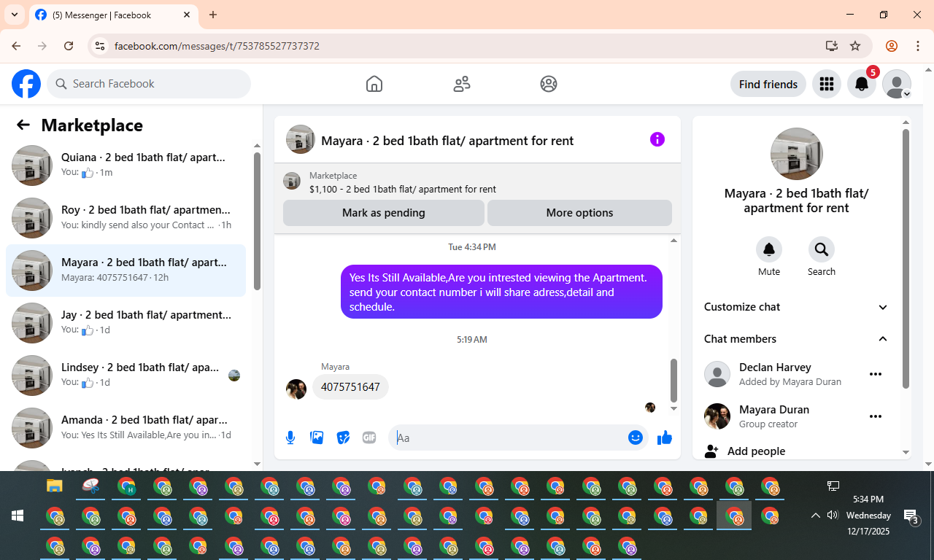Open Quiana conversation in list
The image size is (934, 560).
coord(126,166)
